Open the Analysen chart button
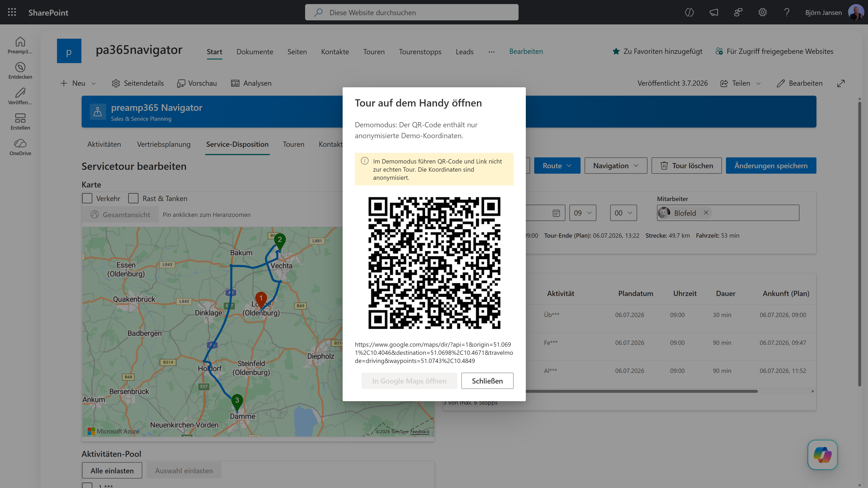Viewport: 868px width, 488px height. (251, 83)
